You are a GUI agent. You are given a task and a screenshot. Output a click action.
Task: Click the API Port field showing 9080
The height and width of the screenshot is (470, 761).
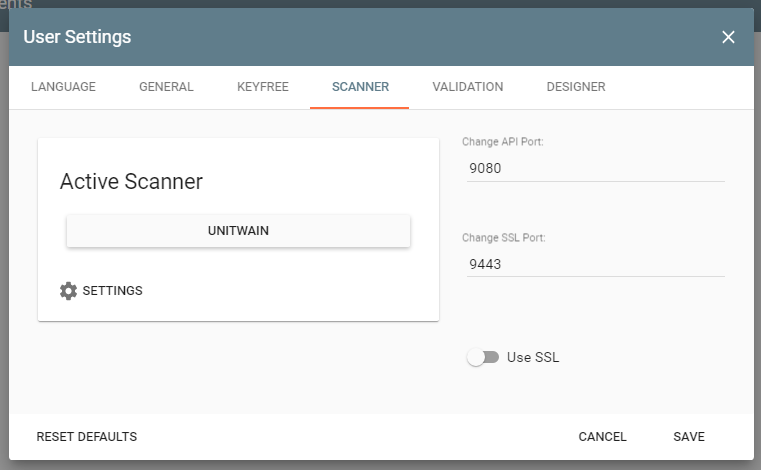[x=592, y=168]
